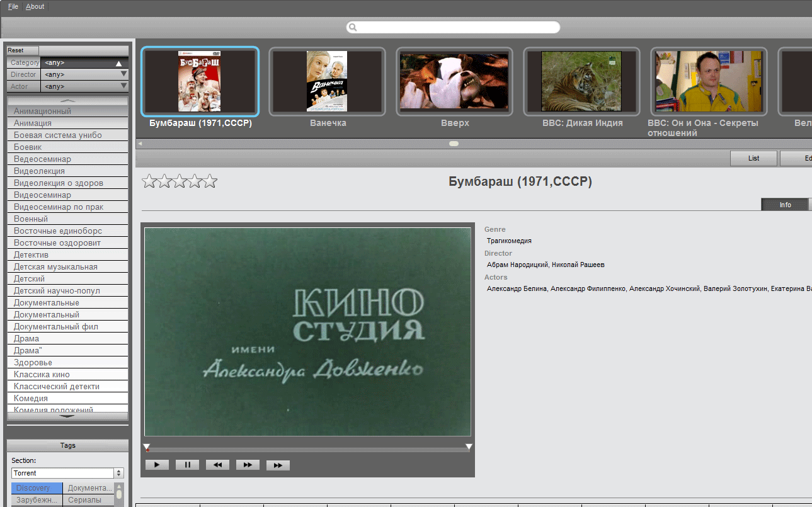
Task: Click the thumbnail strip scrollbar handle
Action: (x=454, y=144)
